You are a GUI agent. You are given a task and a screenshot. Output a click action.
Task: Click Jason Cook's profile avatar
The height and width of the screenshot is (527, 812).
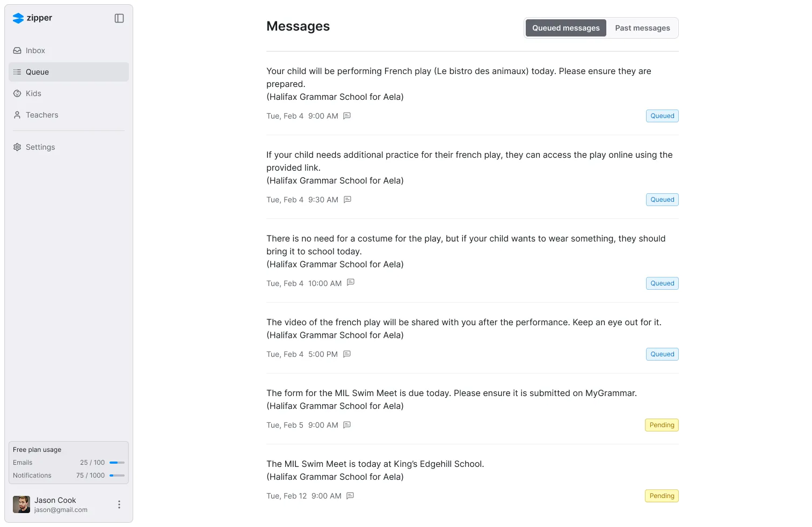pyautogui.click(x=21, y=504)
